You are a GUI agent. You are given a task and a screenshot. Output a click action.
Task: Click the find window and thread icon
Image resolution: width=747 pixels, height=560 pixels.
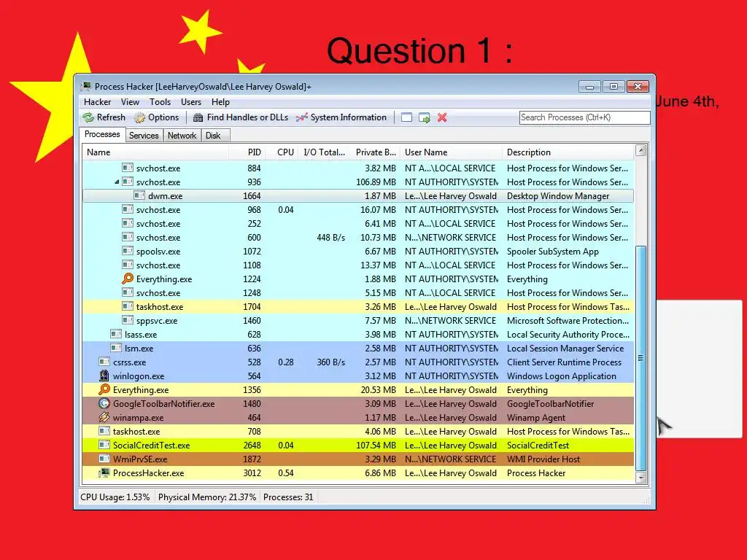click(x=425, y=117)
